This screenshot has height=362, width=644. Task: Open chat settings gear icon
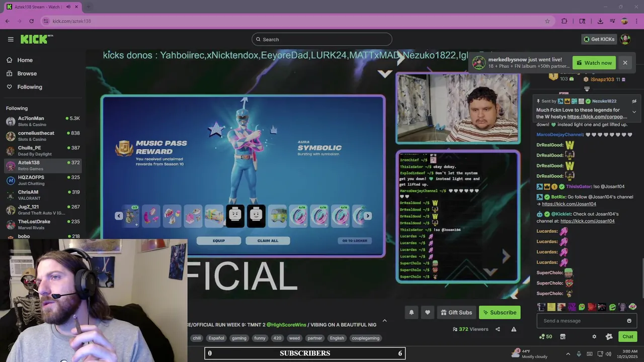click(x=594, y=337)
